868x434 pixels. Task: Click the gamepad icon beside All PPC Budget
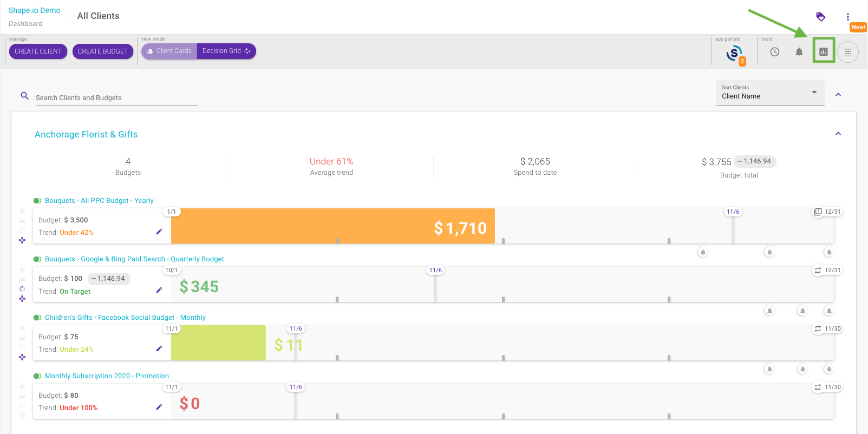(22, 240)
